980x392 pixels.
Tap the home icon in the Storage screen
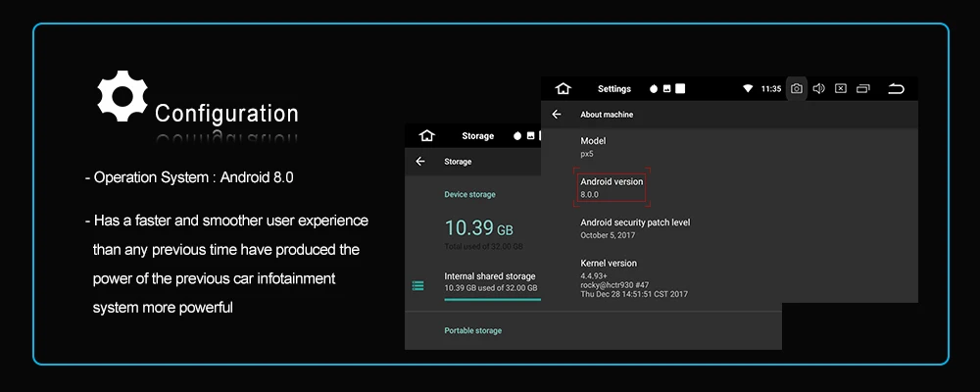tap(427, 135)
